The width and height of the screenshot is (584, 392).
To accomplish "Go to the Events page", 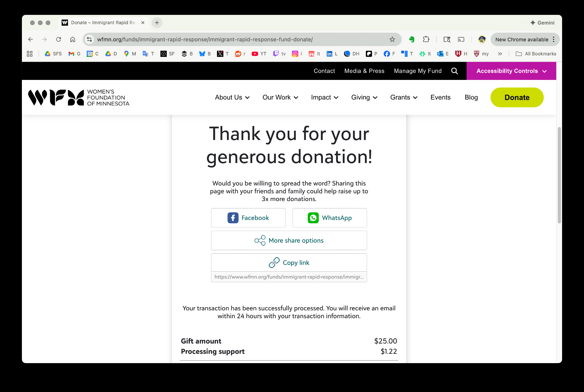I will [x=440, y=97].
